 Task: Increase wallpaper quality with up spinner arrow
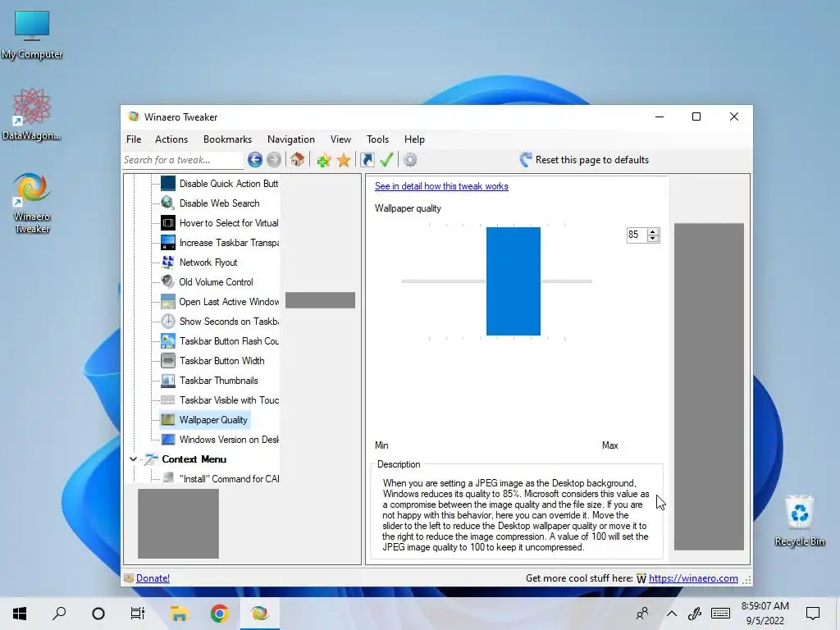pyautogui.click(x=652, y=231)
